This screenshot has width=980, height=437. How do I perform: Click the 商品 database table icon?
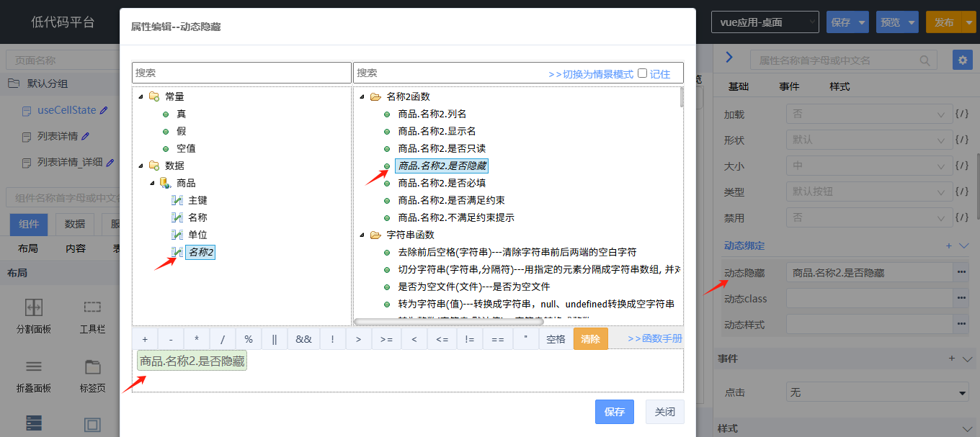[165, 183]
